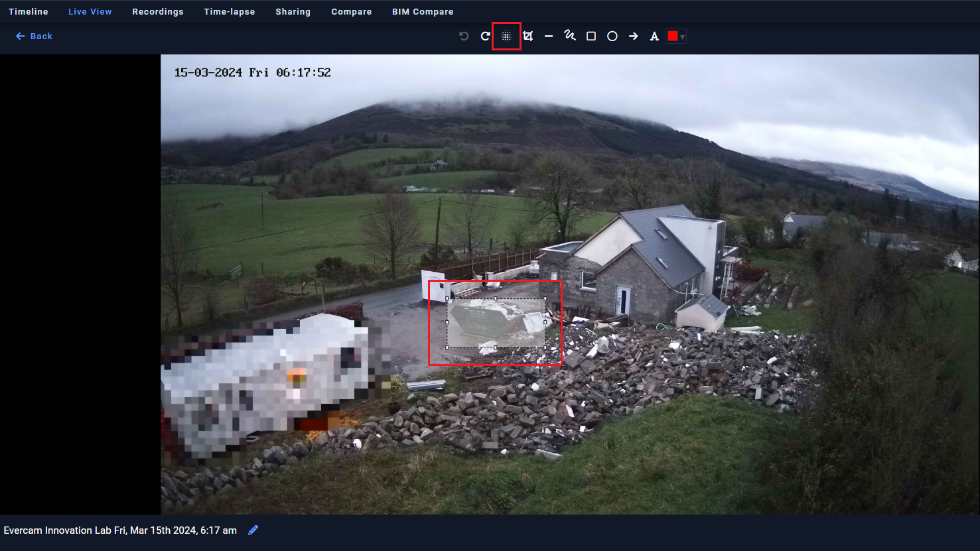Select the text annotation tool
980x551 pixels.
(654, 36)
